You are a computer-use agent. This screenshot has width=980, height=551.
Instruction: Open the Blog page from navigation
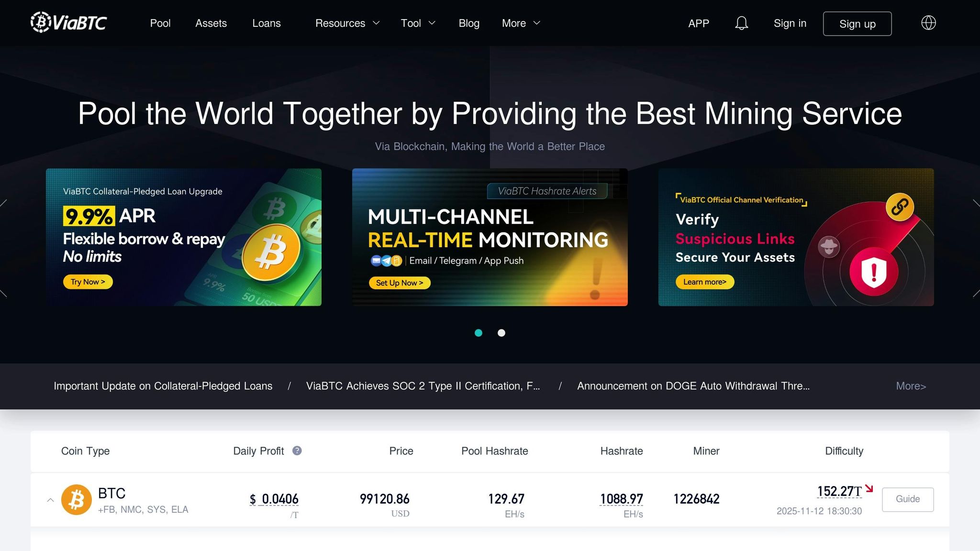coord(468,23)
